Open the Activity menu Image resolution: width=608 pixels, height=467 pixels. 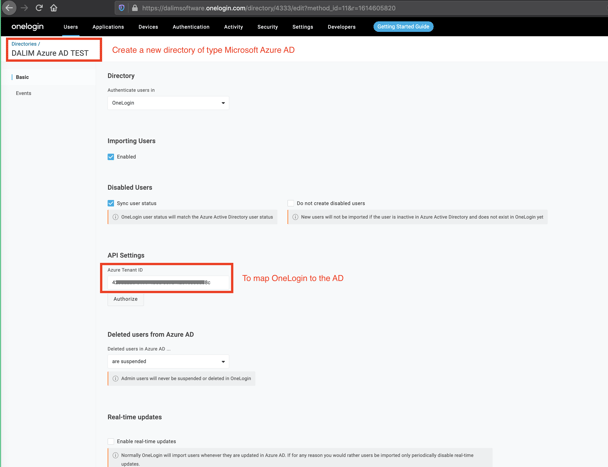(x=233, y=27)
